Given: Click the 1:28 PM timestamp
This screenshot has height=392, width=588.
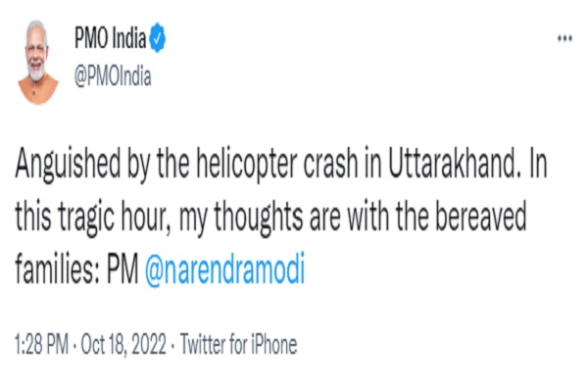Looking at the screenshot, I should point(41,345).
